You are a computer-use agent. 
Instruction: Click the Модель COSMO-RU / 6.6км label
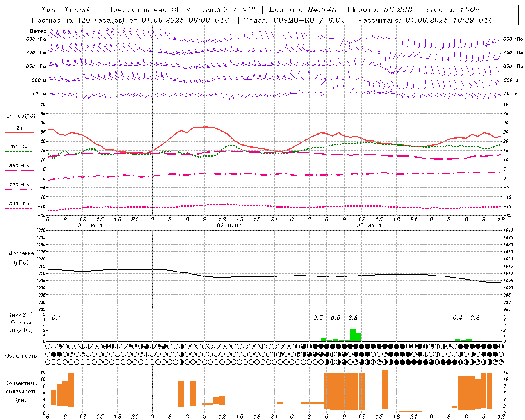point(296,20)
